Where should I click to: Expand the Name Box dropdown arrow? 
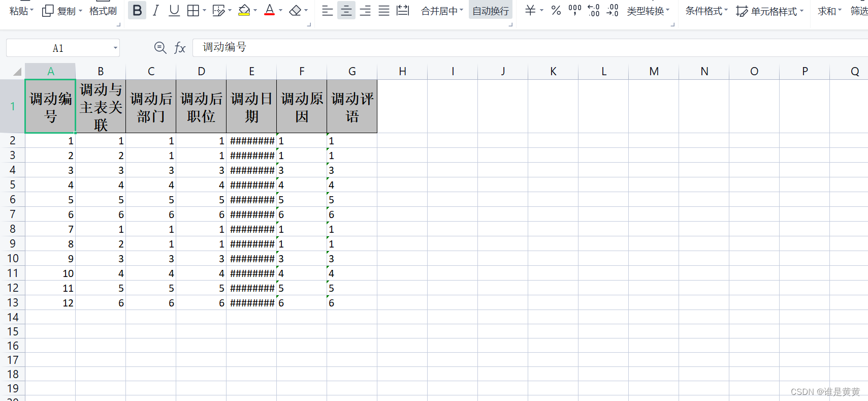[x=115, y=48]
